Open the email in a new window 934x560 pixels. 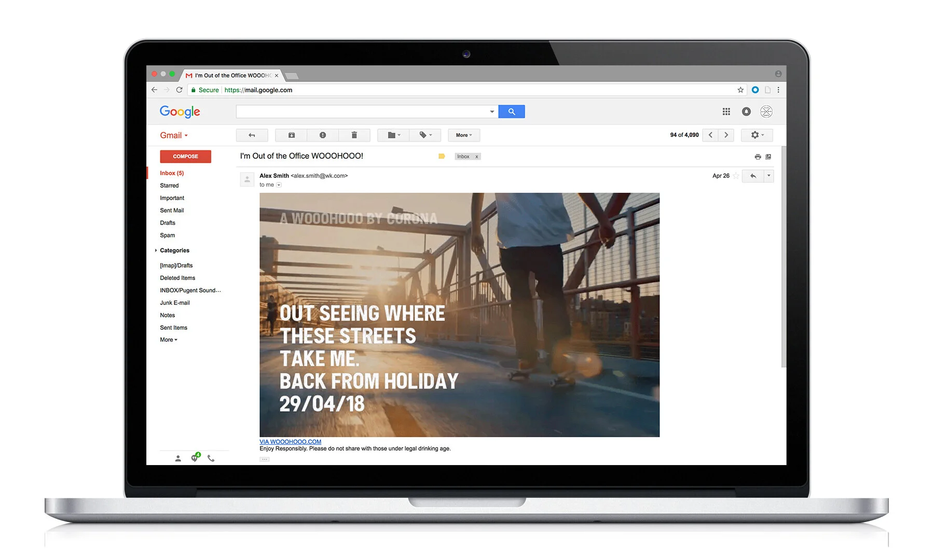[768, 157]
